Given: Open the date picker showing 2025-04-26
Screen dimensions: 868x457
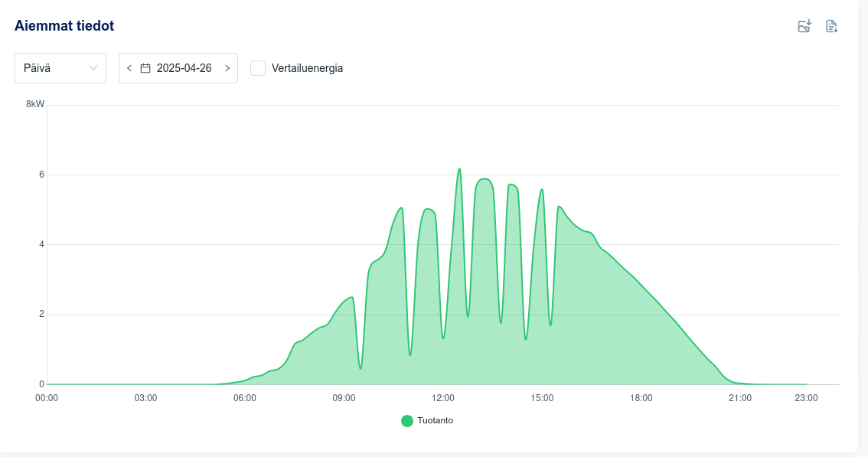Looking at the screenshot, I should click(184, 68).
